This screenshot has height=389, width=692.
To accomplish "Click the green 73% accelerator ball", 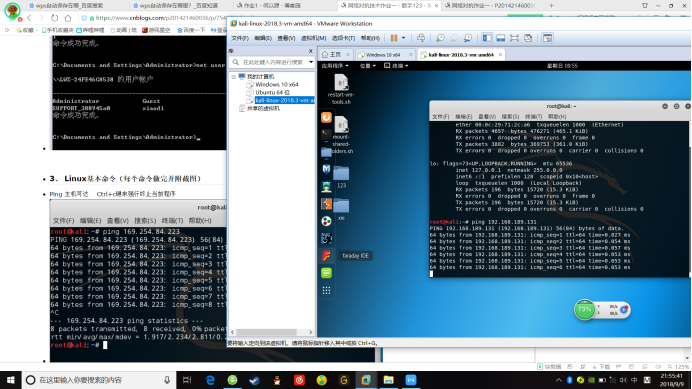I will coord(584,310).
